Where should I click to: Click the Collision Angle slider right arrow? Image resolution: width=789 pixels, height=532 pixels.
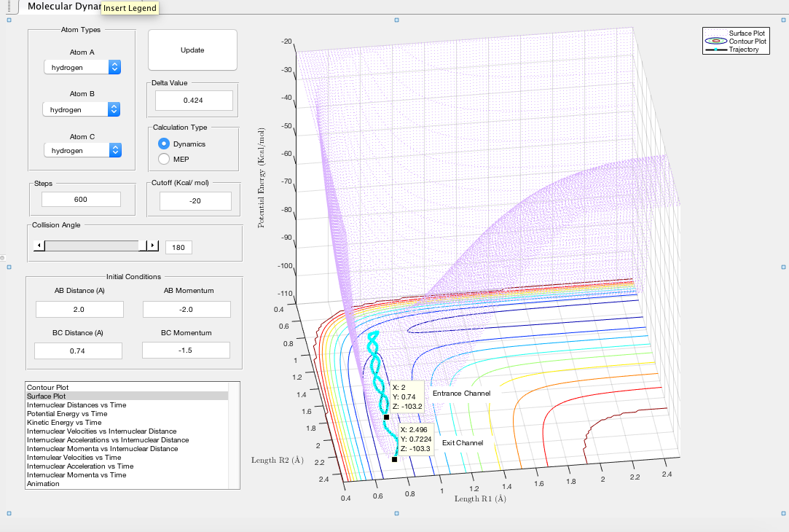coord(153,246)
